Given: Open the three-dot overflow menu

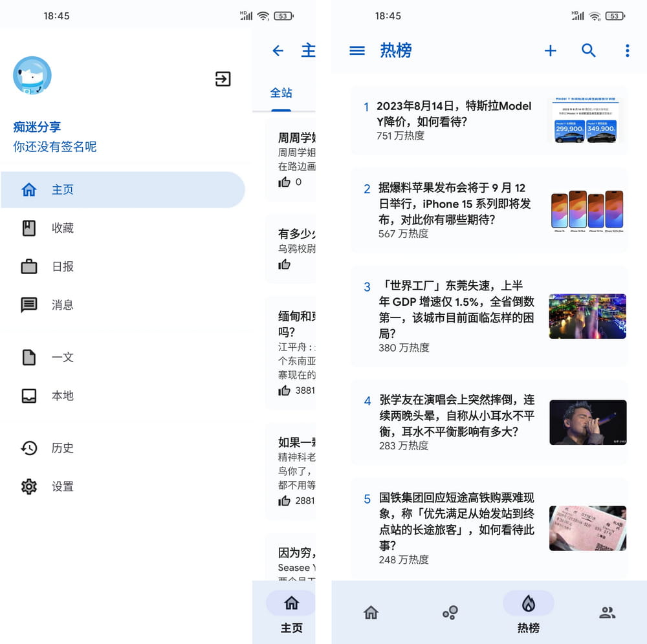Looking at the screenshot, I should (626, 50).
